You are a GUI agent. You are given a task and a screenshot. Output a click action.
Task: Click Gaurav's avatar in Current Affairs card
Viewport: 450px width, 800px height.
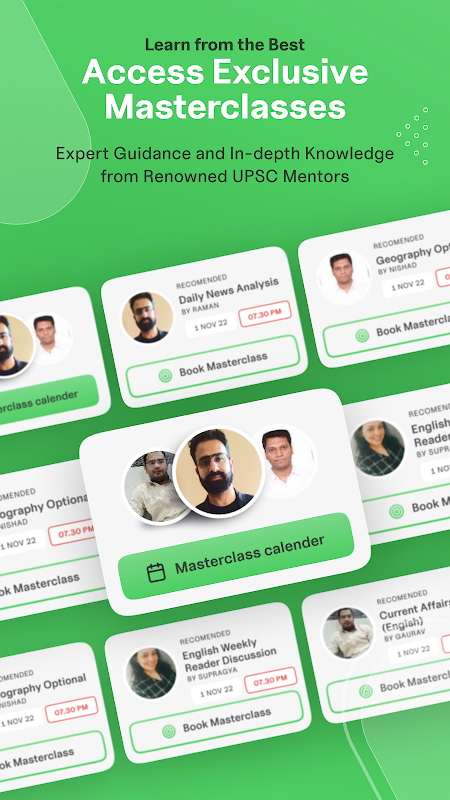(x=348, y=633)
